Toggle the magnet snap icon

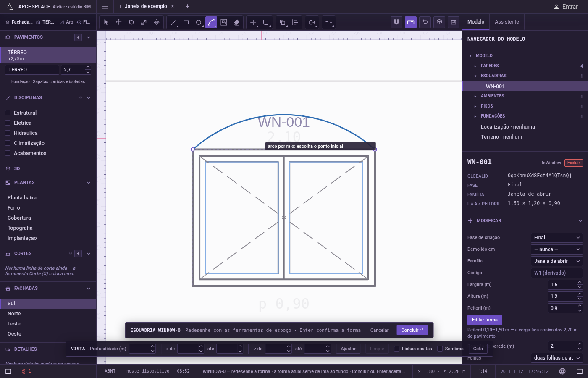(x=396, y=22)
